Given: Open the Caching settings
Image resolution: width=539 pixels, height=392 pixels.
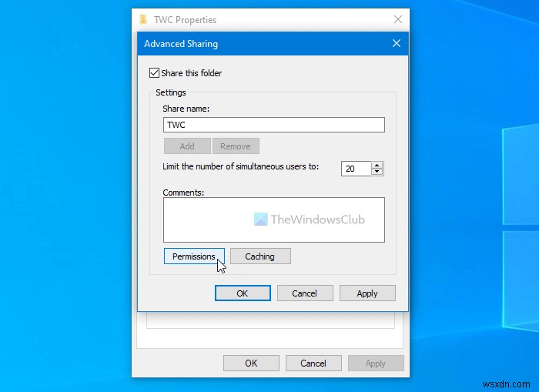Looking at the screenshot, I should tap(260, 256).
